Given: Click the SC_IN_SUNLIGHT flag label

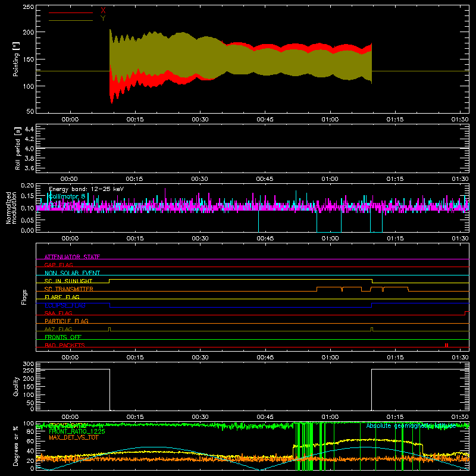Looking at the screenshot, I should (x=68, y=281).
